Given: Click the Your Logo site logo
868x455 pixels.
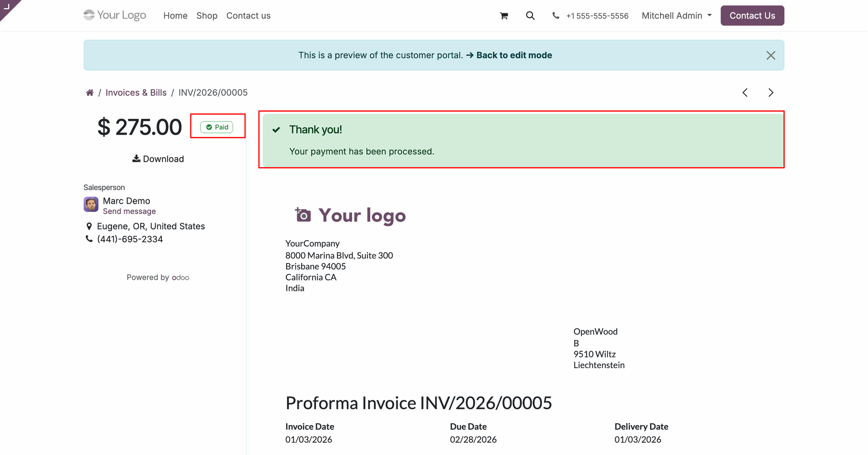Looking at the screenshot, I should 115,15.
